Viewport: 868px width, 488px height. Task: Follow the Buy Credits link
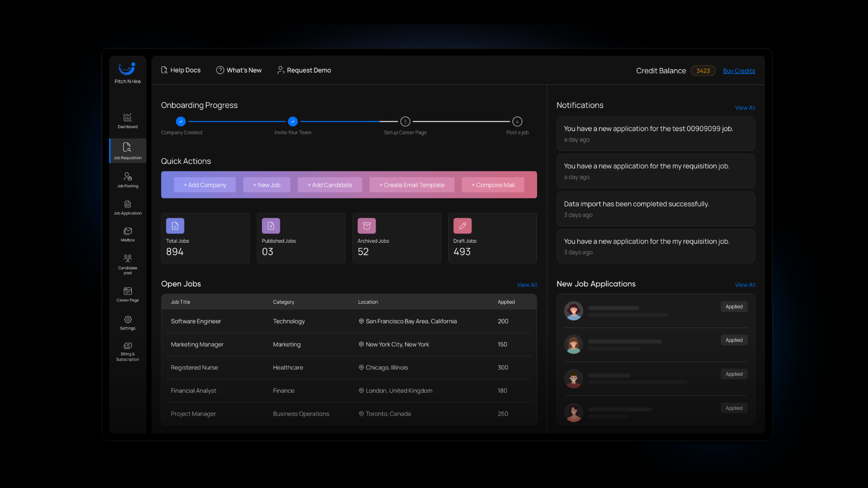click(739, 71)
